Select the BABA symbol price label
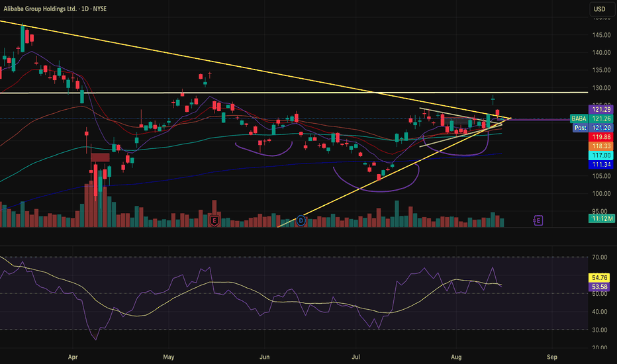 579,118
